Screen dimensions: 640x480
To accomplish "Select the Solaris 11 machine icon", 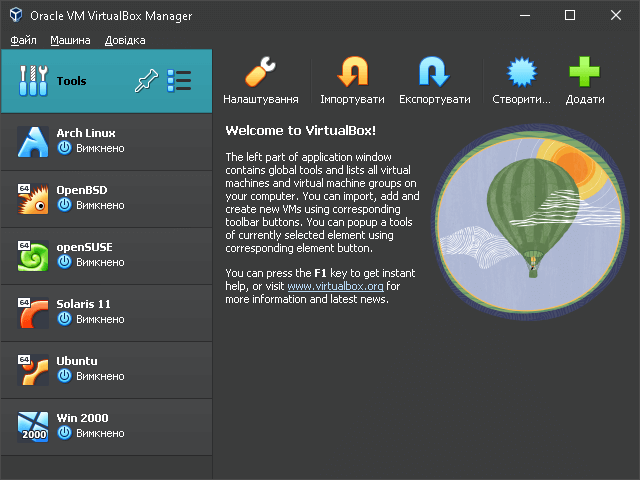I will [x=33, y=313].
